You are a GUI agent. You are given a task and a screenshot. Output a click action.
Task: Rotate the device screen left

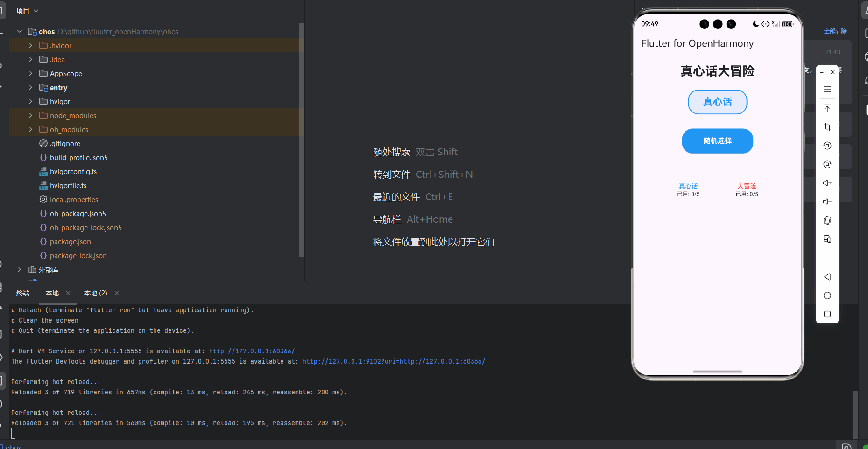pyautogui.click(x=827, y=146)
